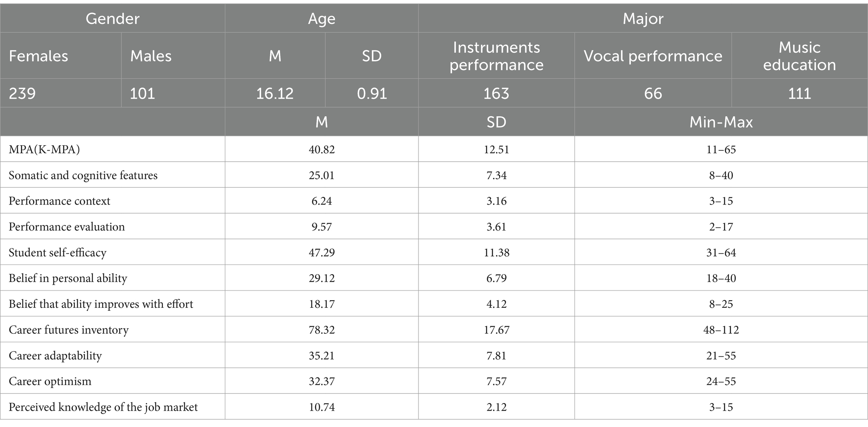
Task: Select the Instruments performance header
Action: [497, 56]
